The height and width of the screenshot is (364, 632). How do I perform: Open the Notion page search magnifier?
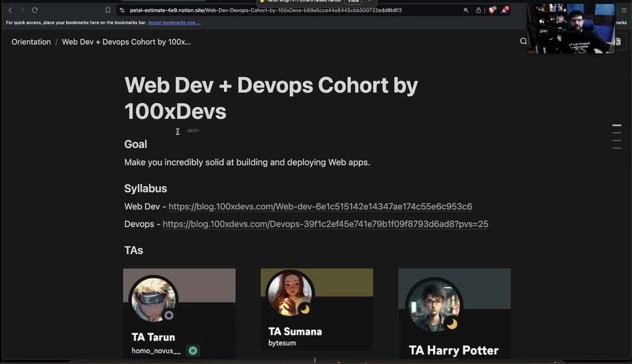pyautogui.click(x=524, y=42)
